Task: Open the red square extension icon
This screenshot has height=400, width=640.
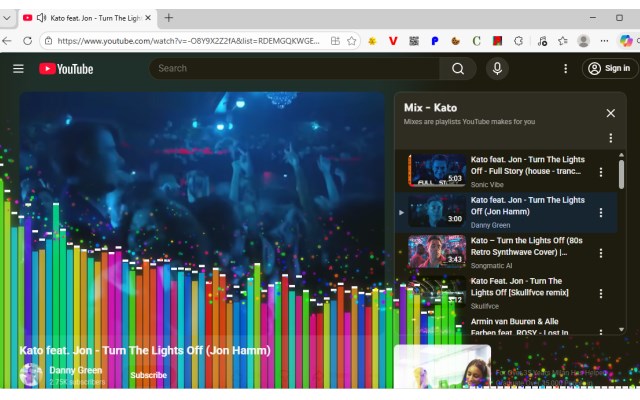Action: point(497,41)
